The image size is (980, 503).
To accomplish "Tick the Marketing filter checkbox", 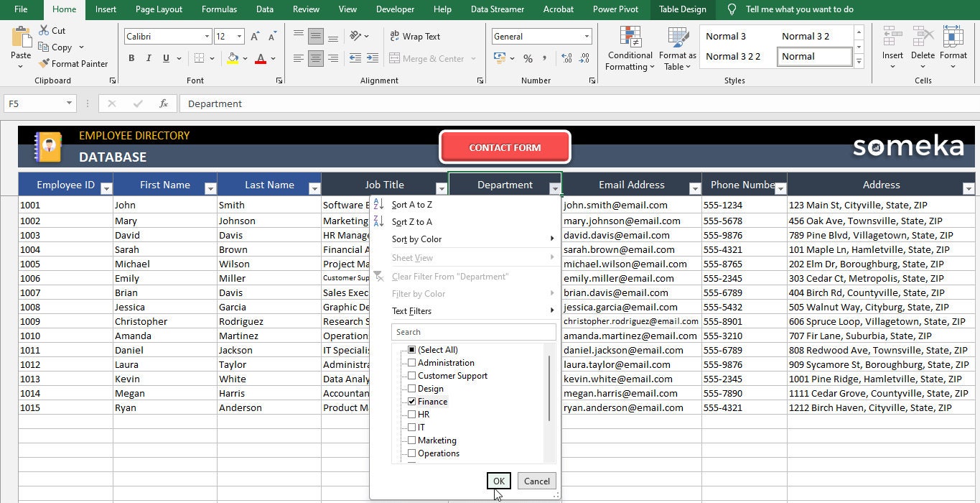I will tap(412, 440).
